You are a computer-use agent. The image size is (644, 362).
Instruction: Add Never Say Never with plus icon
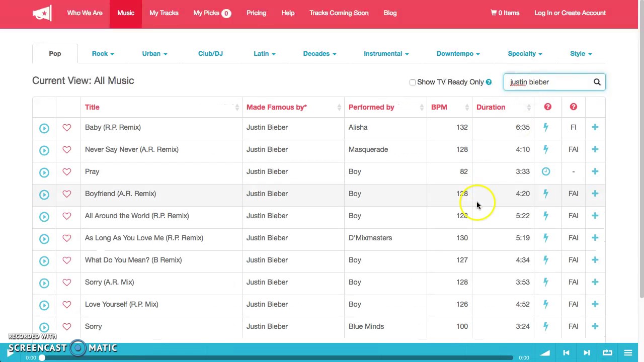595,149
